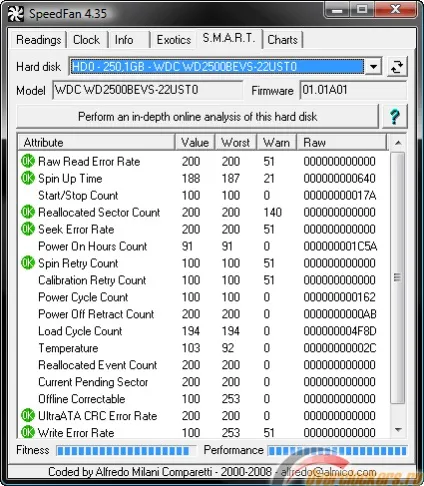This screenshot has height=486, width=424.
Task: Open the question mark help icon
Action: tap(395, 117)
